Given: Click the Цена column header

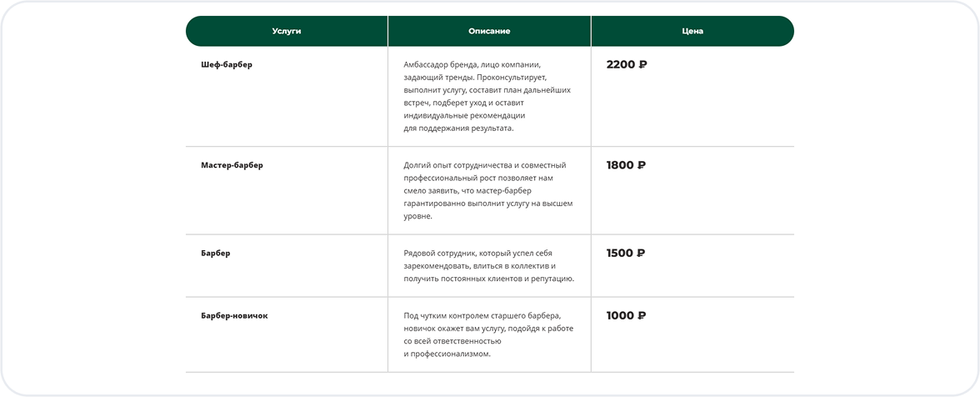Looking at the screenshot, I should tap(692, 31).
